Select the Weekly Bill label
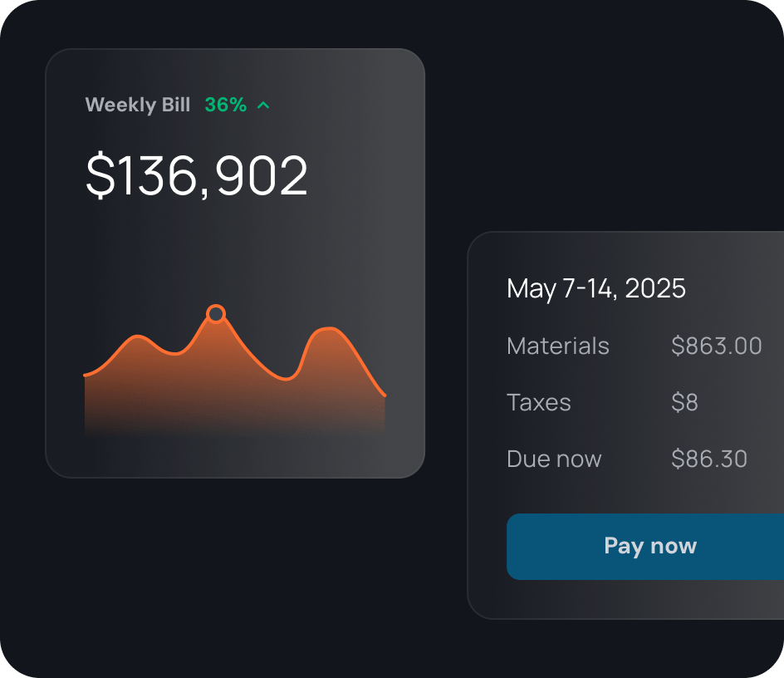This screenshot has width=784, height=678. click(138, 106)
